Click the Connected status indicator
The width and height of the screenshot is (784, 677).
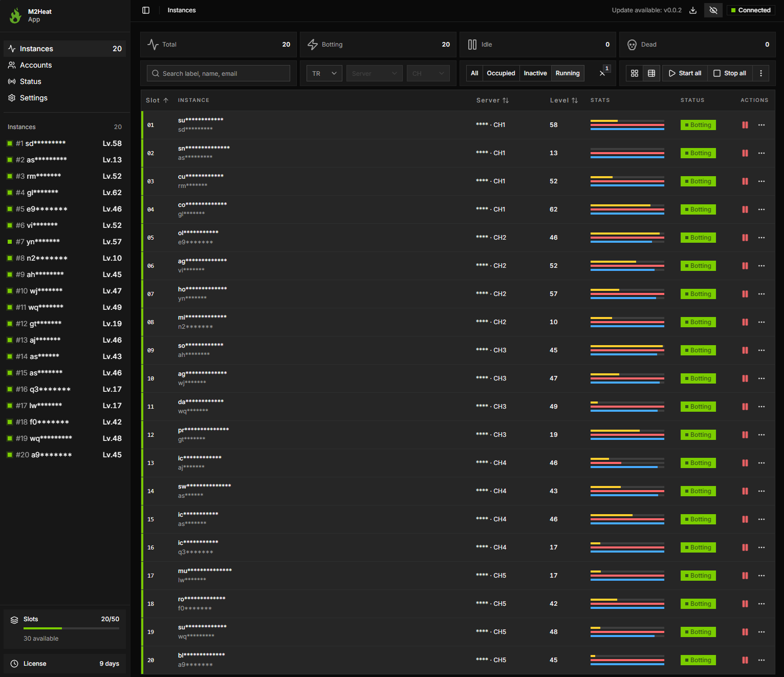751,10
